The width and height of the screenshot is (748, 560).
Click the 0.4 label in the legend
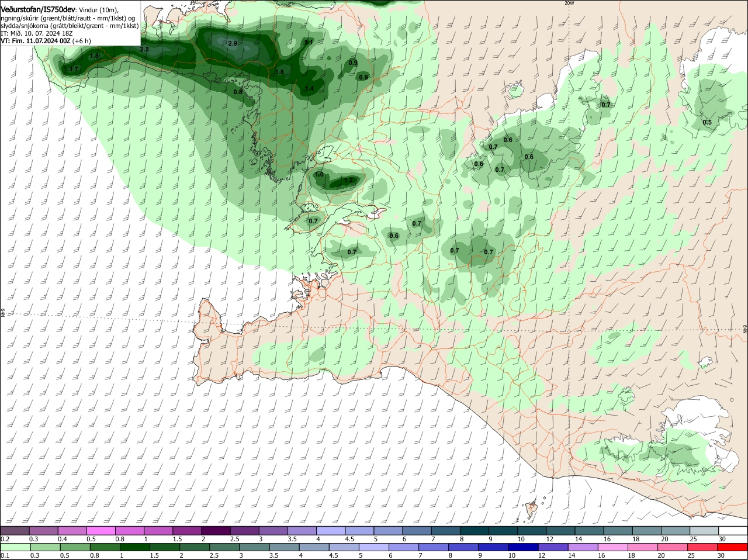(x=63, y=538)
